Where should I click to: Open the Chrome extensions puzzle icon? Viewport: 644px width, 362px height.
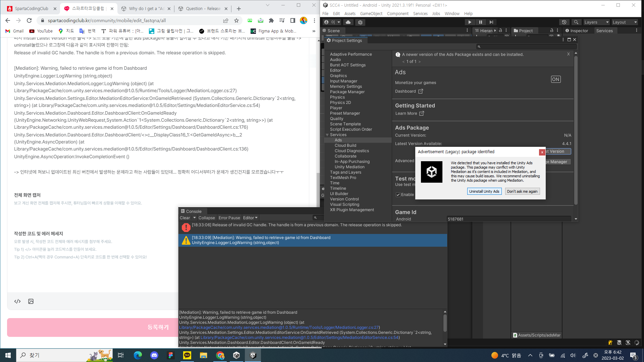pyautogui.click(x=271, y=20)
